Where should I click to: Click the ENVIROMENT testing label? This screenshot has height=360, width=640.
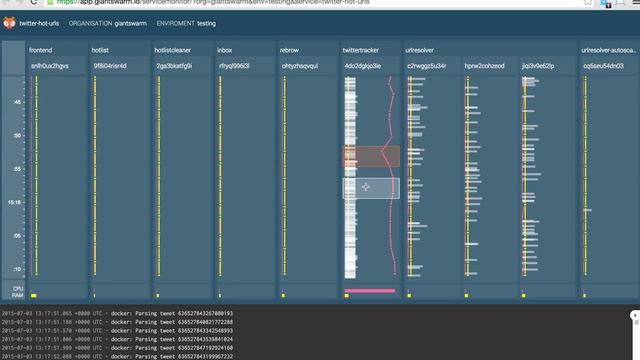(x=186, y=24)
